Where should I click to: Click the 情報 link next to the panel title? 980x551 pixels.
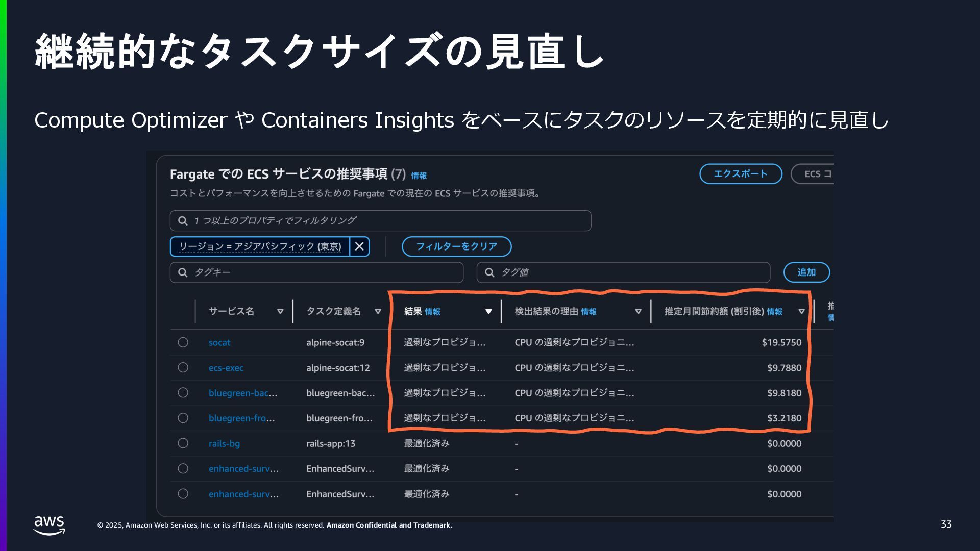(419, 176)
